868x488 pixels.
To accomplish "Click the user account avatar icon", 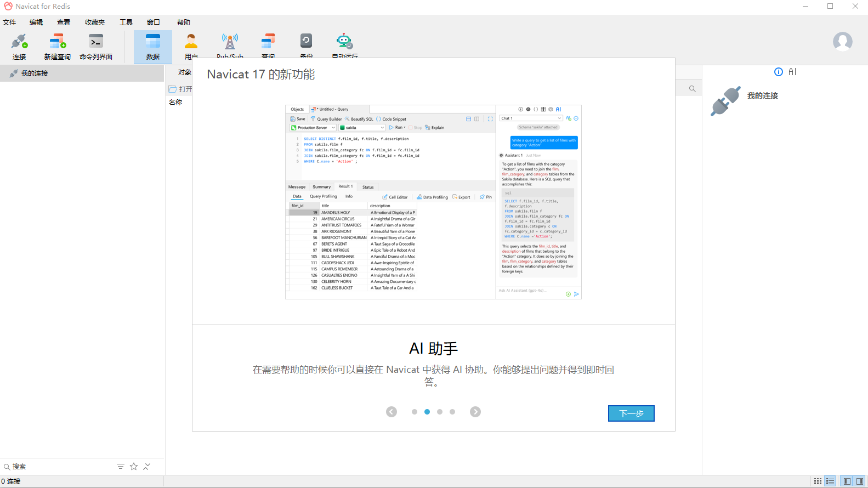I will (x=843, y=42).
